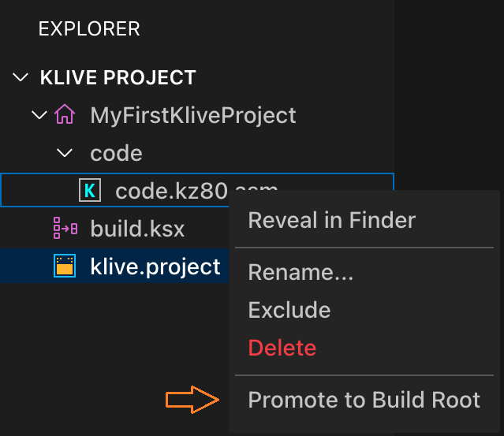Viewport: 504px width, 436px height.
Task: Choose Reveal in Finder from context menu
Action: click(332, 220)
